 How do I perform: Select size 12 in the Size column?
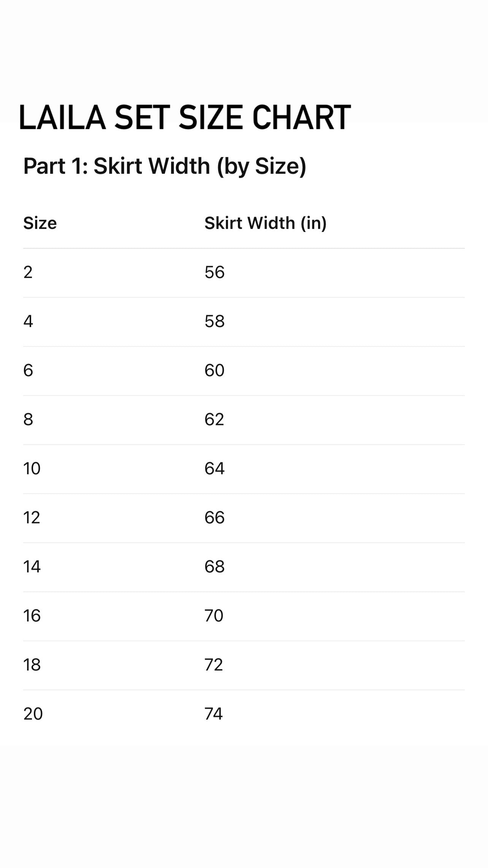pyautogui.click(x=32, y=518)
